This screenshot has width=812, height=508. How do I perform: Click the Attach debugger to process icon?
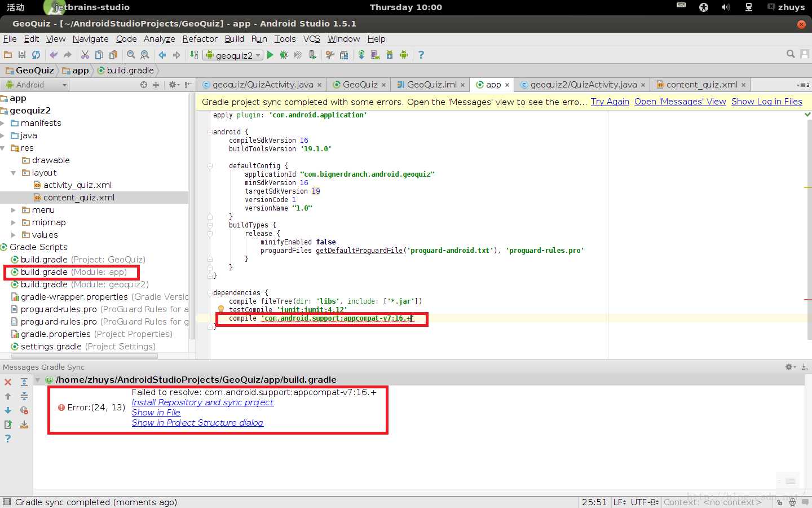312,55
